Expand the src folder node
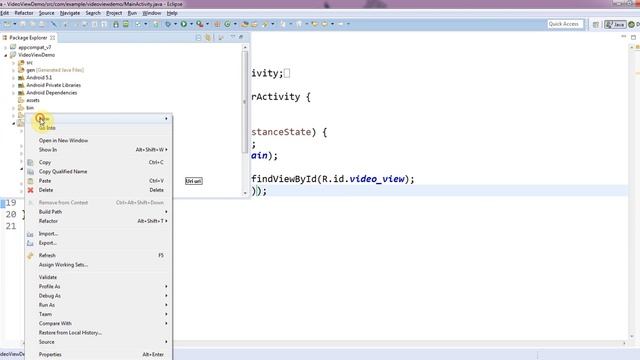640x360 pixels. 13,63
